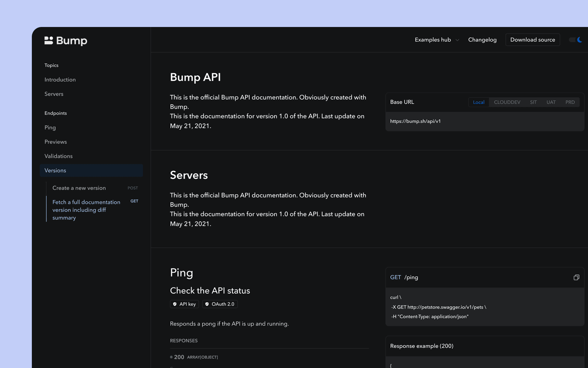Open the Previews endpoint in sidebar
Viewport: 588px width, 368px height.
(56, 142)
